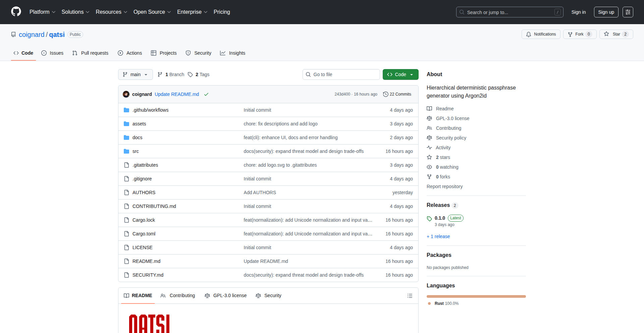Expand the Resources menu
The height and width of the screenshot is (333, 644).
pos(112,12)
